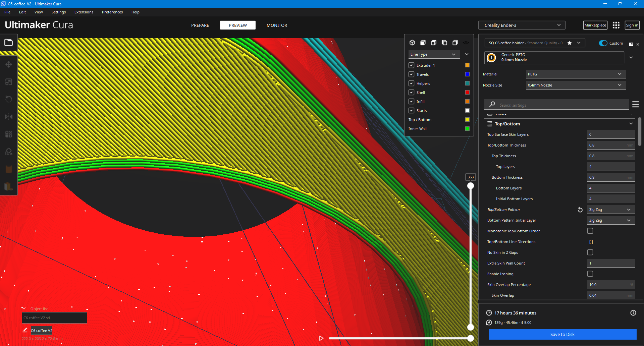Uncheck Helpers line type

pyautogui.click(x=411, y=83)
